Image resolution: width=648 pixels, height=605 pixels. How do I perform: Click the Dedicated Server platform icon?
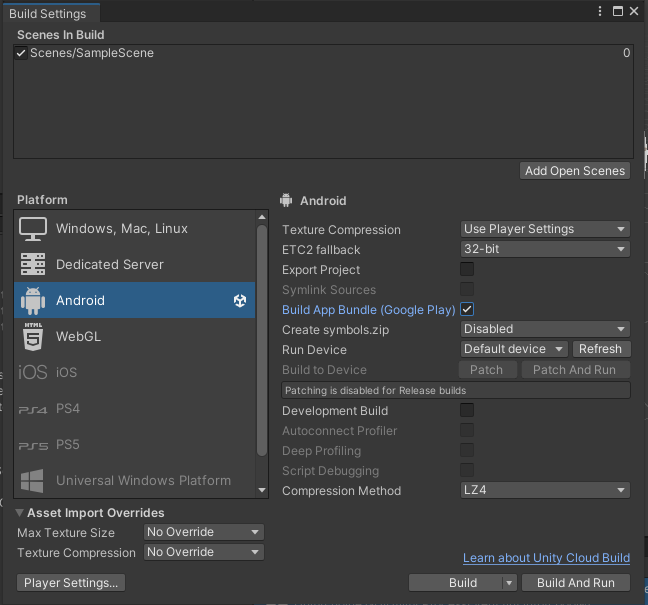[x=33, y=264]
